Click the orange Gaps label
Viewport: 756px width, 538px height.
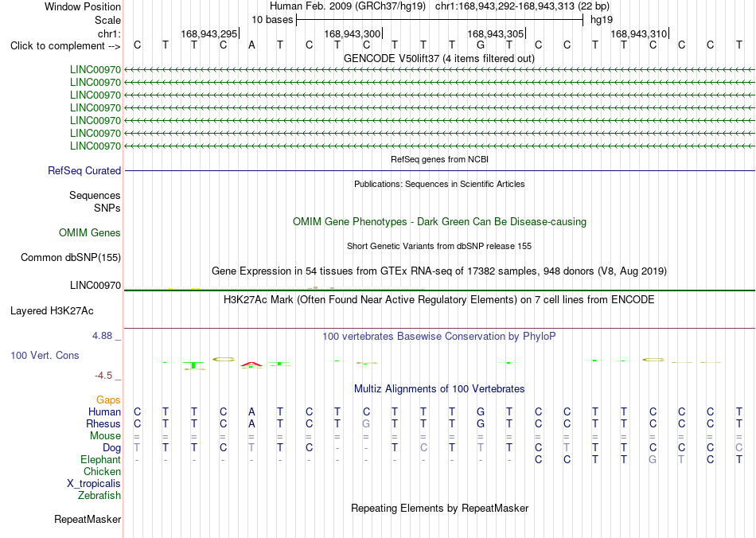click(108, 400)
